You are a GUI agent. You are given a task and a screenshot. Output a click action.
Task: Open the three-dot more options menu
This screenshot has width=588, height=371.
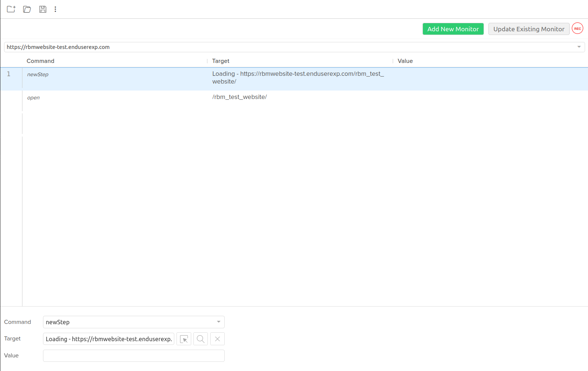(55, 9)
